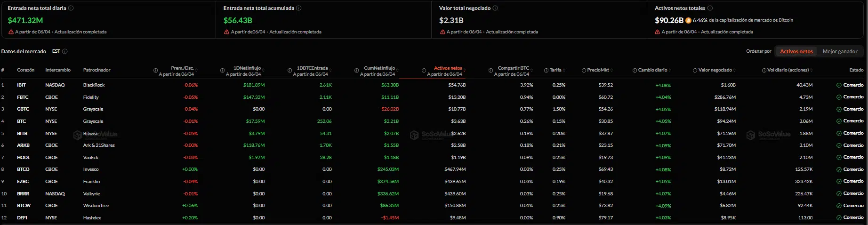Open info icon beside Entrada neta total diaria
868x225 pixels.
71,8
